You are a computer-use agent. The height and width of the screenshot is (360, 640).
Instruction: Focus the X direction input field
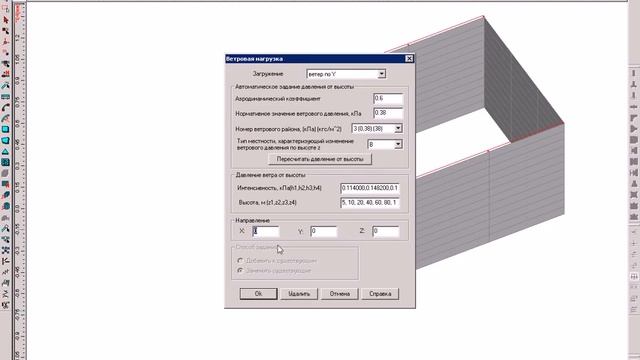pos(266,231)
